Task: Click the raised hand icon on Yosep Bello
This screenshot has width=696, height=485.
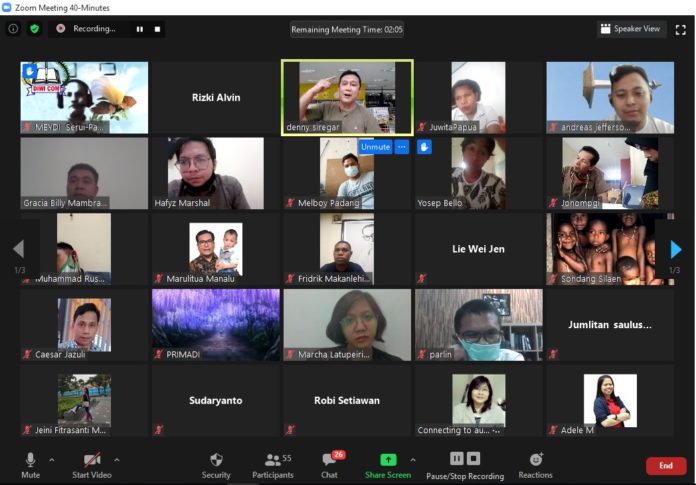Action: (424, 147)
